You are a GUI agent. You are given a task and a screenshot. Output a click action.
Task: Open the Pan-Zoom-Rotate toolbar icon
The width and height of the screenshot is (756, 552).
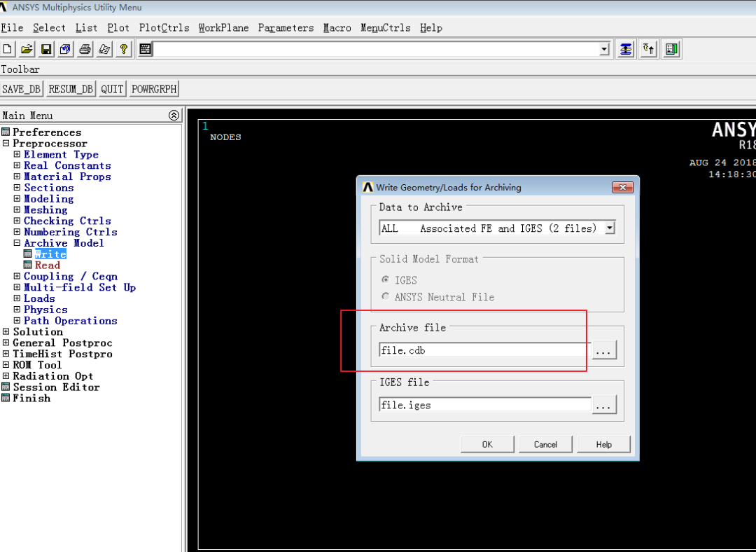pyautogui.click(x=66, y=49)
